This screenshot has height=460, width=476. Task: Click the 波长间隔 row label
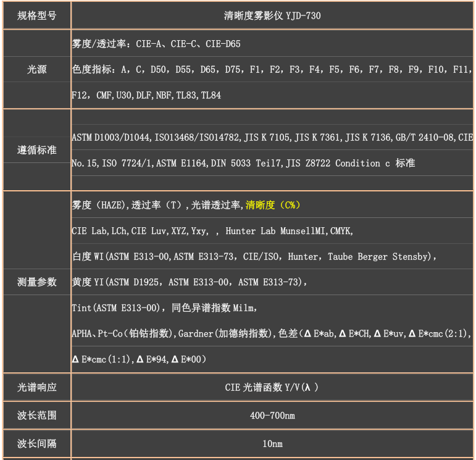36,443
